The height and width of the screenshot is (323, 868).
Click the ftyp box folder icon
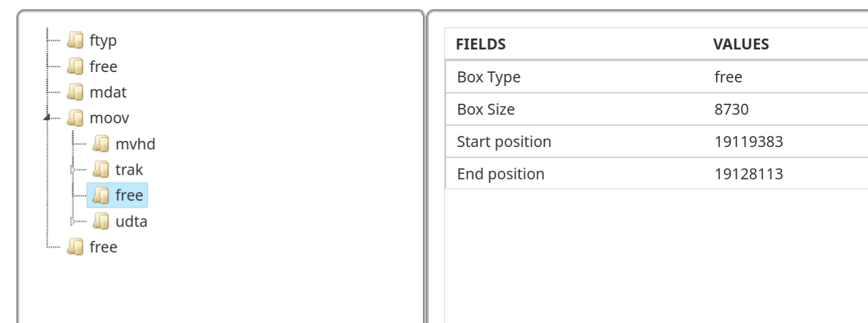(75, 41)
